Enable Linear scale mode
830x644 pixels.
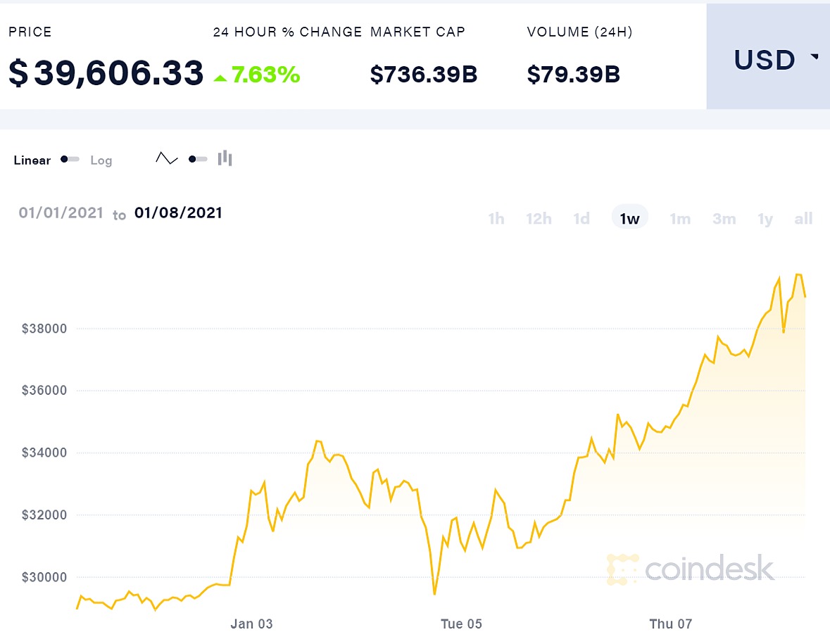(32, 160)
